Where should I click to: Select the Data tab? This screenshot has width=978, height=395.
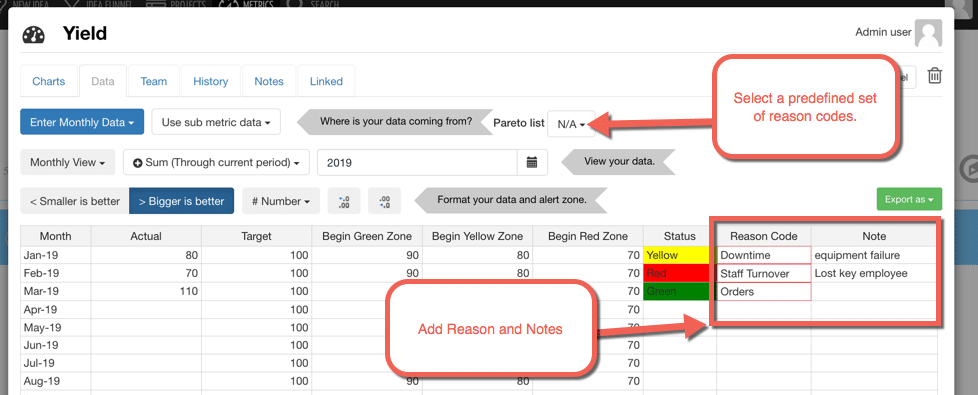103,81
